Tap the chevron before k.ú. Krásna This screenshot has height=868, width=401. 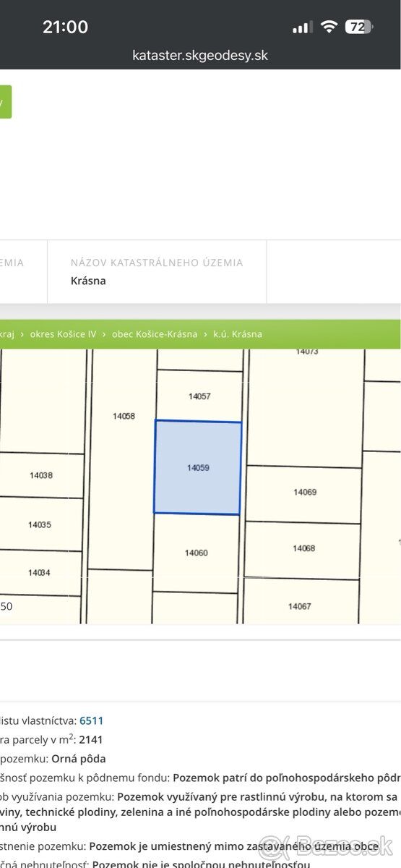205,334
